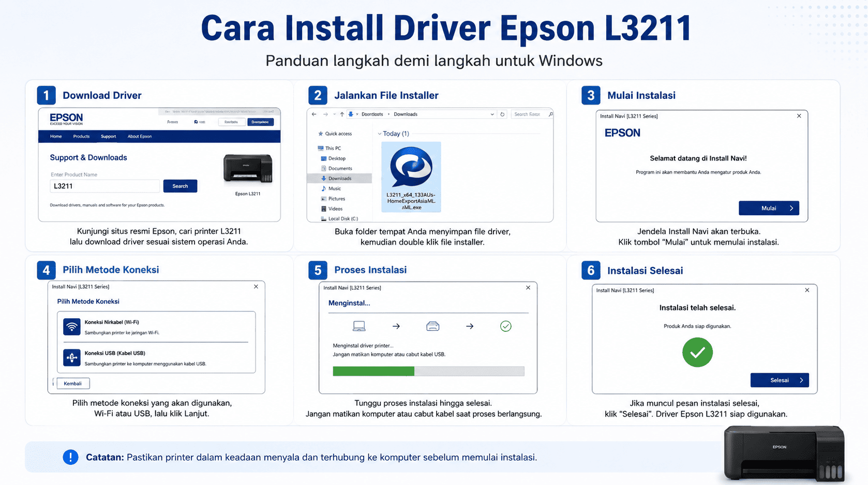Open the address bar history dropdown chevron

492,114
